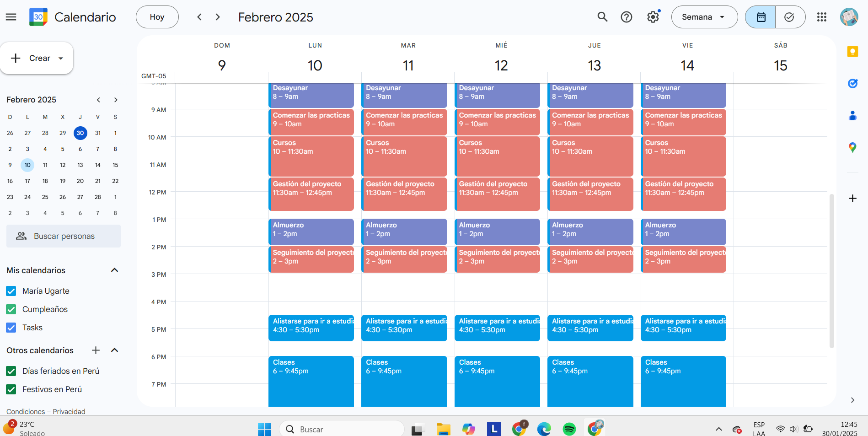The height and width of the screenshot is (436, 868).
Task: Open Monday's Cursos event
Action: click(311, 156)
